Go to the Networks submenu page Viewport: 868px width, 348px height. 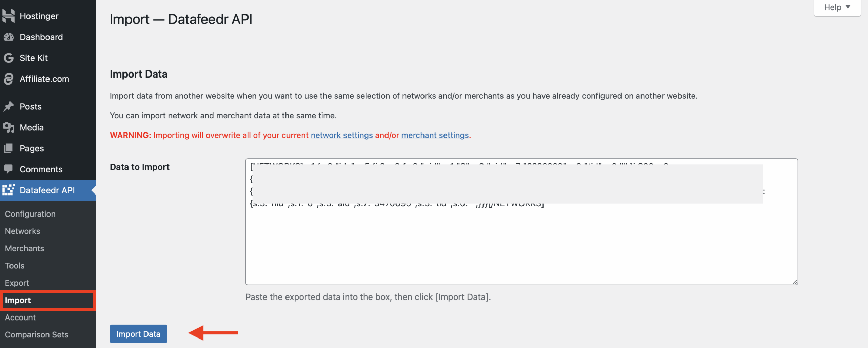(22, 231)
